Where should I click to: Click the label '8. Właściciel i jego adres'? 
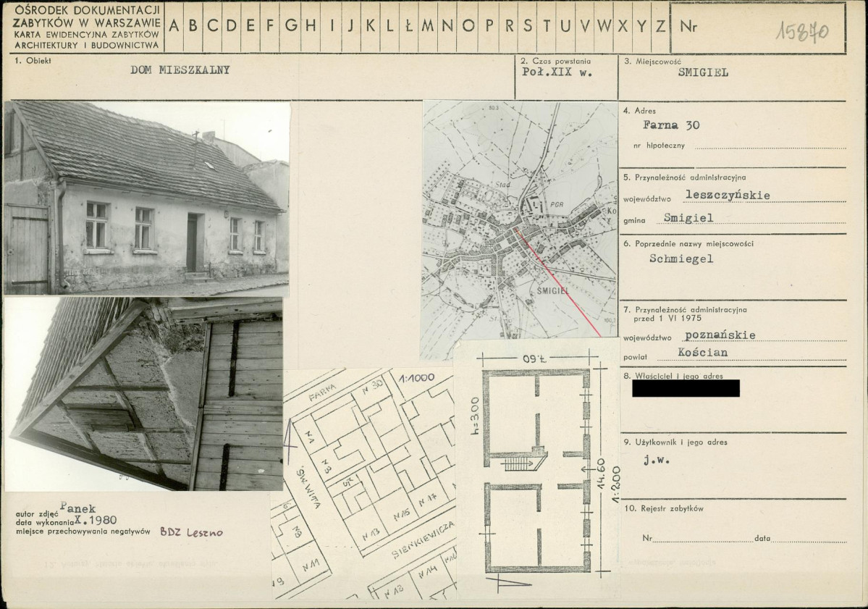(x=673, y=376)
